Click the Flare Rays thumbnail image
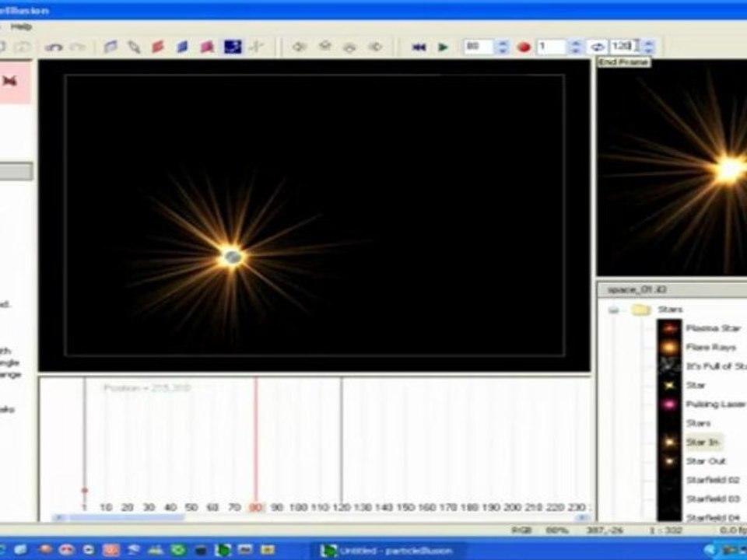Screen dimensions: 747x560 pyautogui.click(x=669, y=347)
